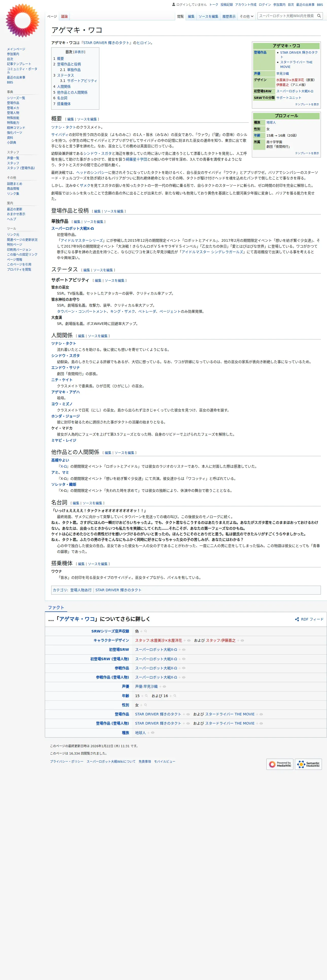The height and width of the screenshot is (980, 327).
Task: Click the 綺羅星十字団 link in 概要
Action: [x=136, y=160]
